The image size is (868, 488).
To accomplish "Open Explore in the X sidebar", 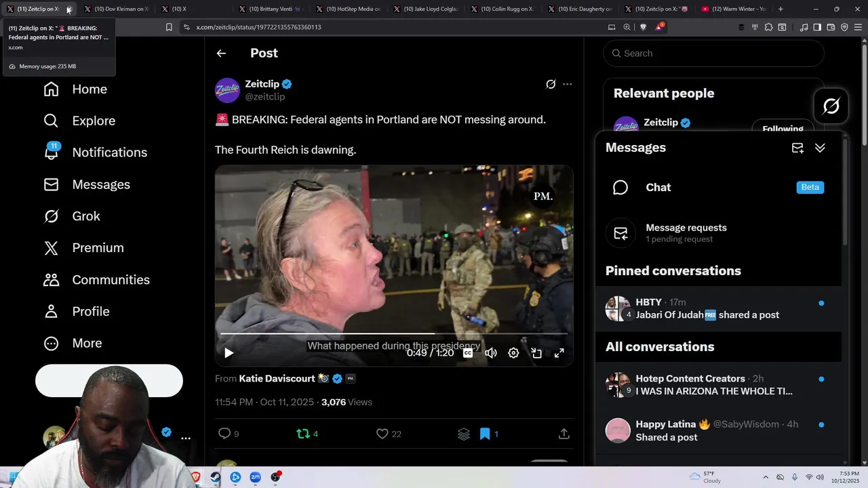I will 79,121.
